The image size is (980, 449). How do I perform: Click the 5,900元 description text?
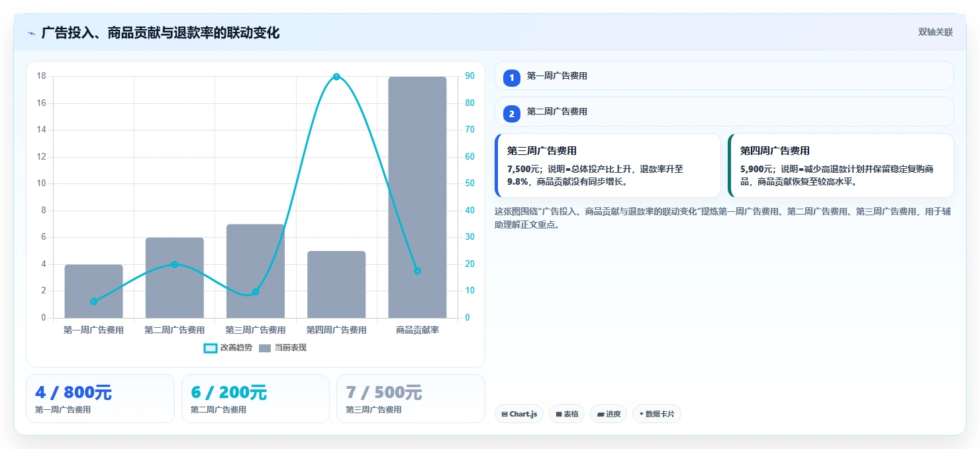coord(837,175)
